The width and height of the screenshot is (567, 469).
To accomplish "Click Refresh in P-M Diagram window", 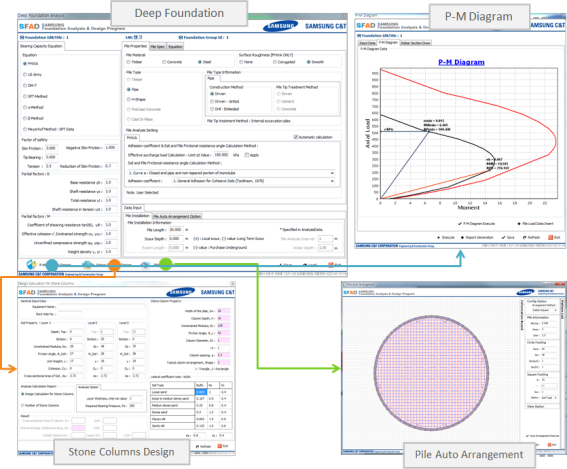I will (531, 238).
